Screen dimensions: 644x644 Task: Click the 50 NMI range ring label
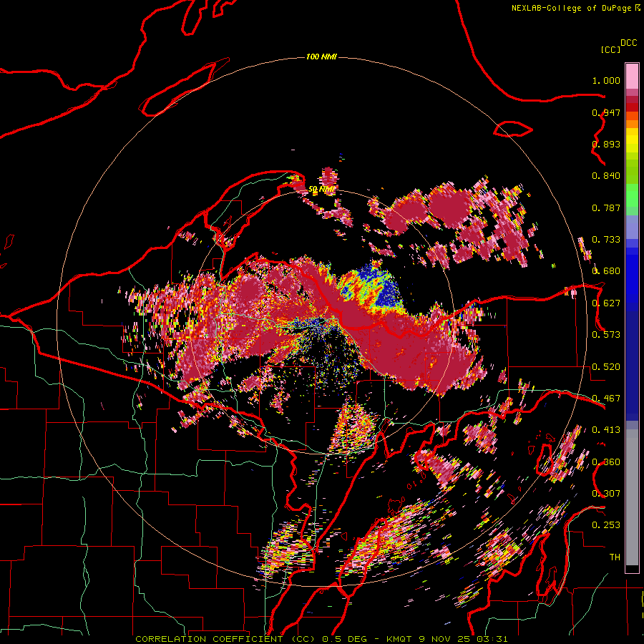click(x=321, y=190)
